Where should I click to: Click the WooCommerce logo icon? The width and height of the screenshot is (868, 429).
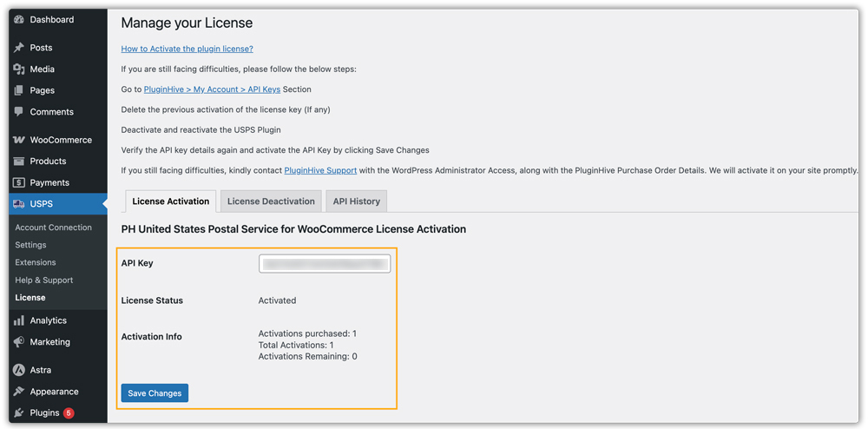19,140
